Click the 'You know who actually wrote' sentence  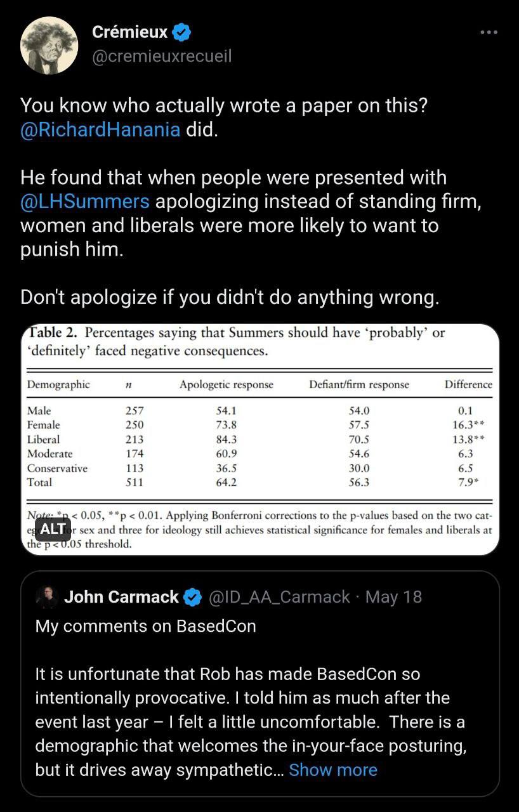pos(223,106)
